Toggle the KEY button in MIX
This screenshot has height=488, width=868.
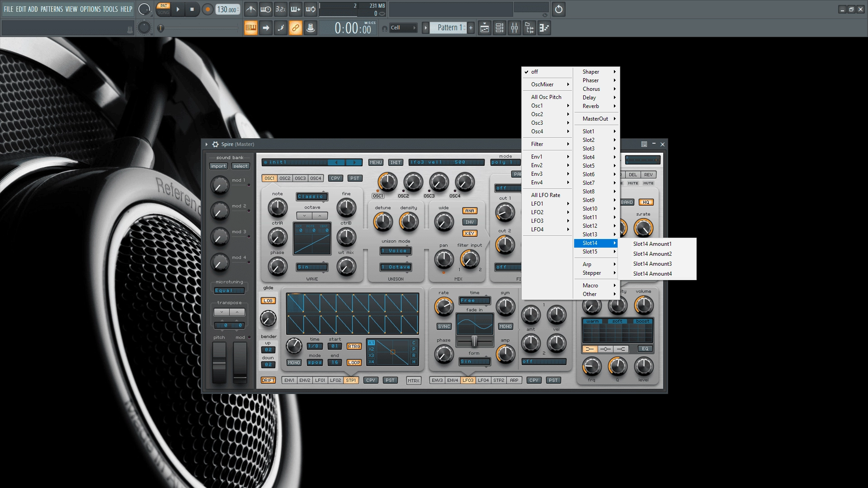(470, 234)
